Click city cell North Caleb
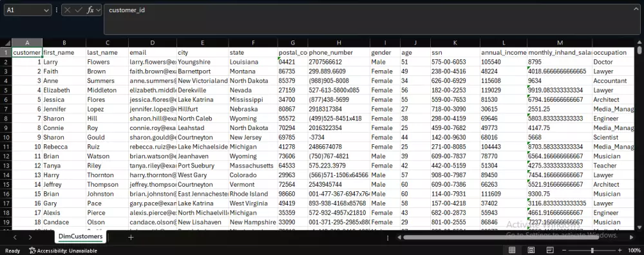 coord(203,118)
